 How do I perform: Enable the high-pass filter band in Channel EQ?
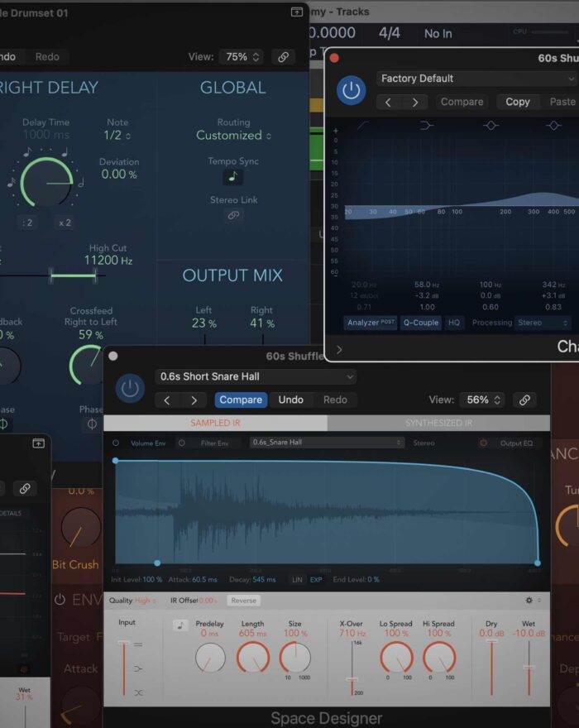[362, 126]
